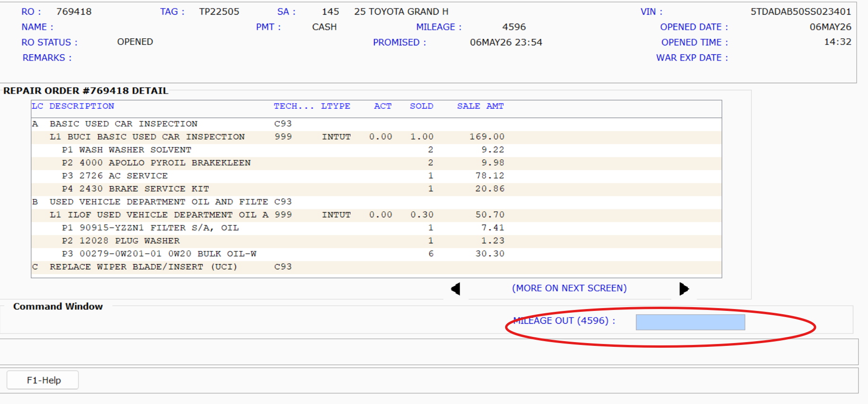868x404 pixels.
Task: Select part row 00279-0W201-01 0W20 Bulk Oil
Action: point(376,254)
